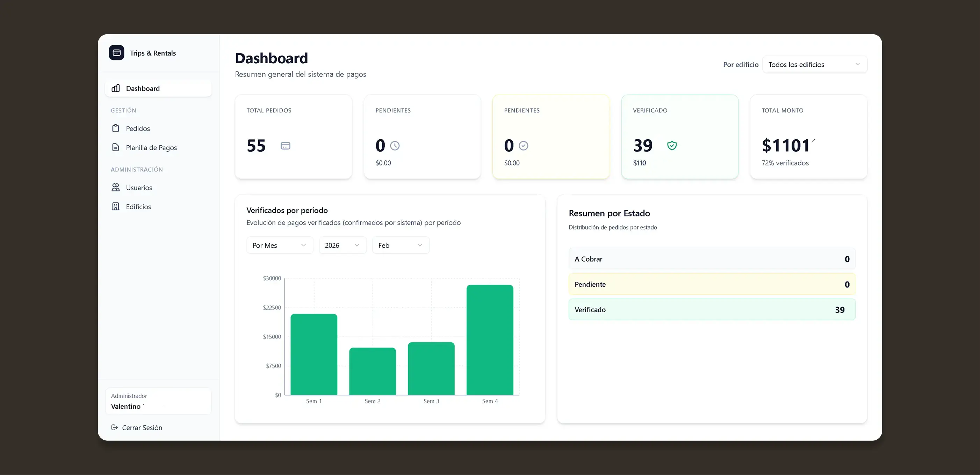Click the Planilla de Pagos document icon
Image resolution: width=980 pixels, height=475 pixels.
116,147
